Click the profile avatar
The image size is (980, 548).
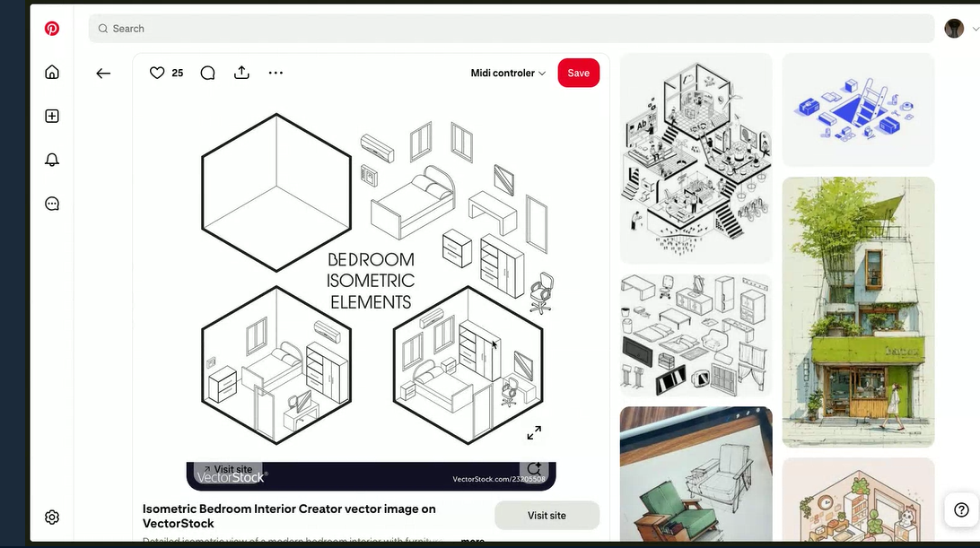point(954,29)
